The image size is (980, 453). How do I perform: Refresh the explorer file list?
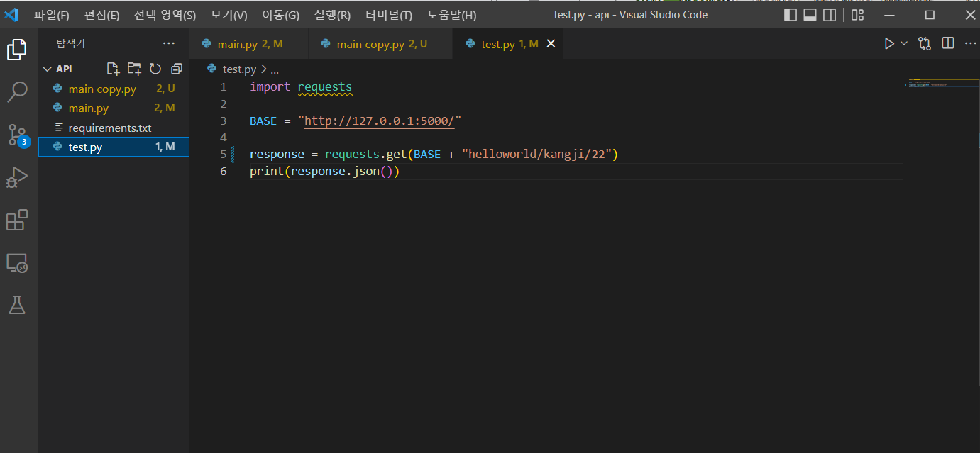155,69
